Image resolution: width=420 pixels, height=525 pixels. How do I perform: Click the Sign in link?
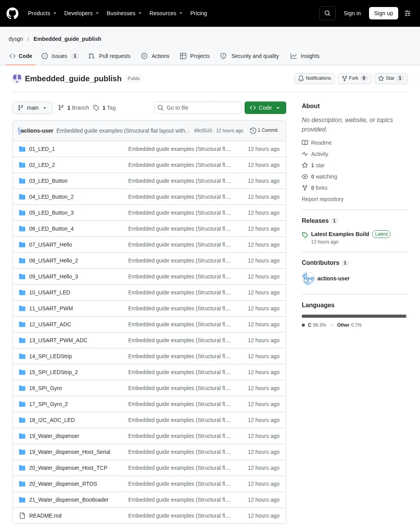pos(352,13)
